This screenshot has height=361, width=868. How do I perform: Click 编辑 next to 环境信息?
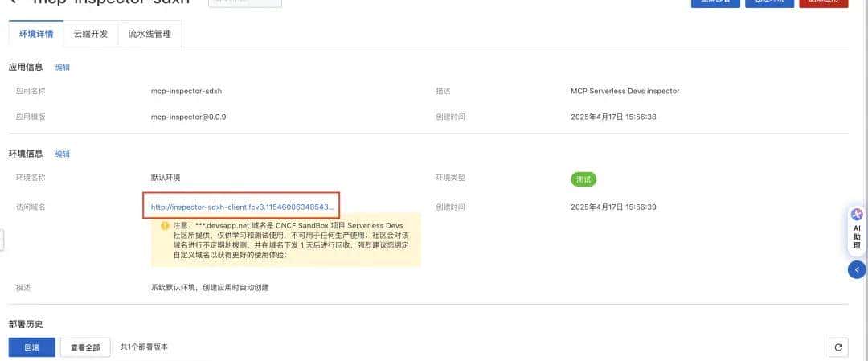63,154
